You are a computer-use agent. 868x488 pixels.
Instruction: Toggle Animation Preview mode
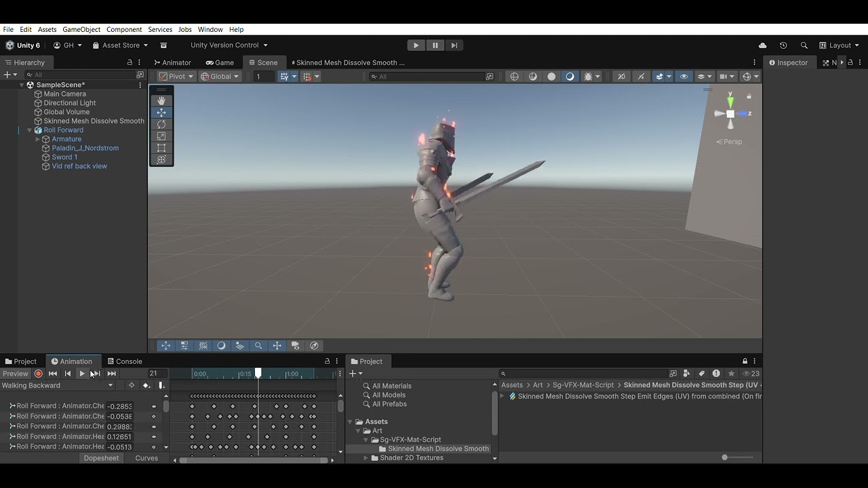pyautogui.click(x=16, y=373)
